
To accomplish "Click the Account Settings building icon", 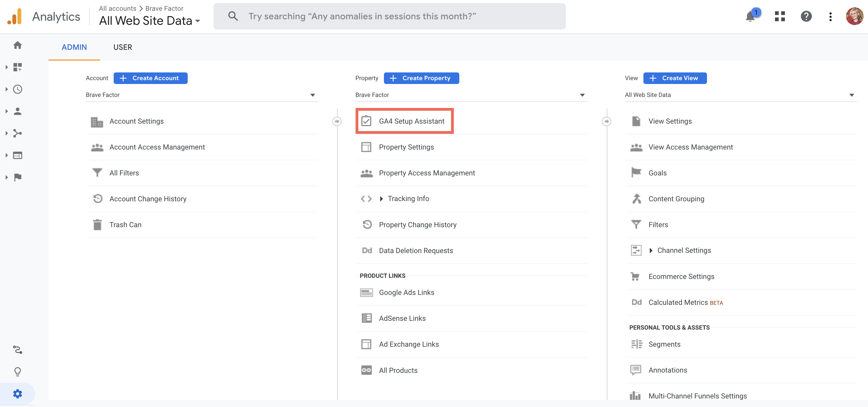I will (x=97, y=121).
